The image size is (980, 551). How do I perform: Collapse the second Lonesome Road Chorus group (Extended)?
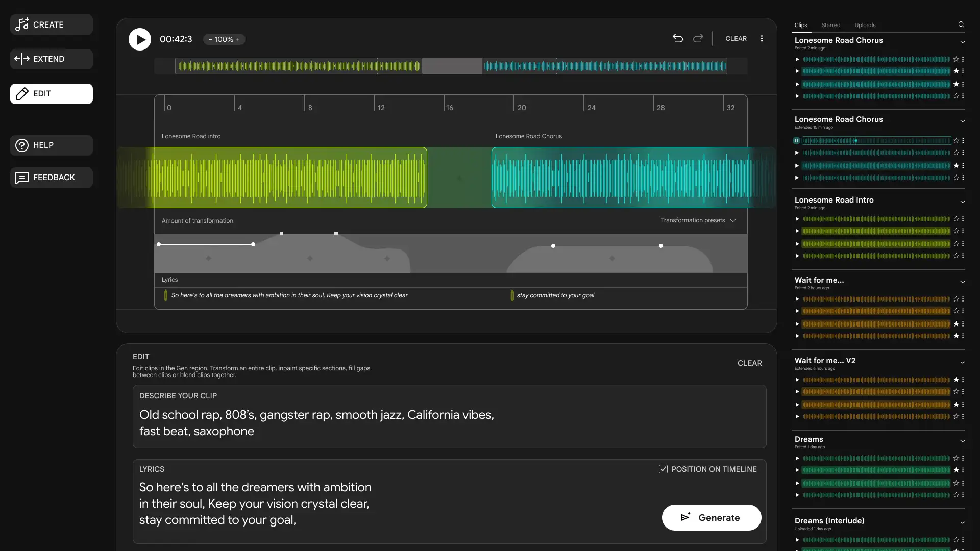tap(962, 121)
